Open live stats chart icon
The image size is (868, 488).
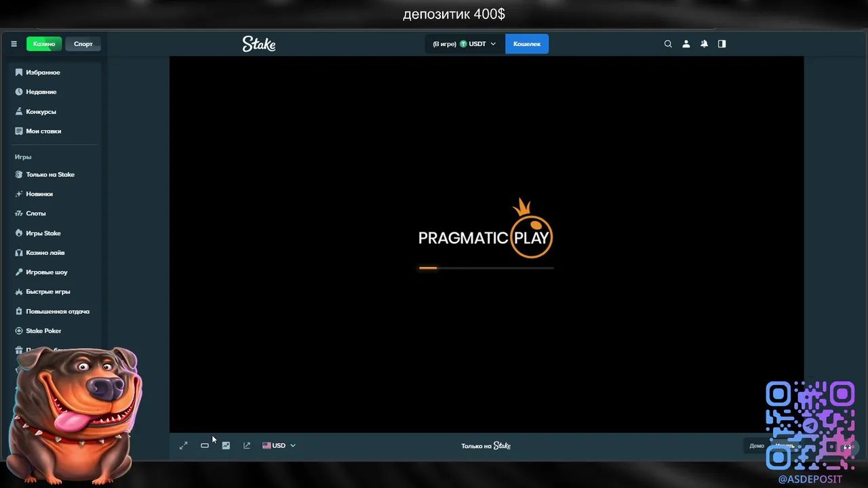[226, 446]
